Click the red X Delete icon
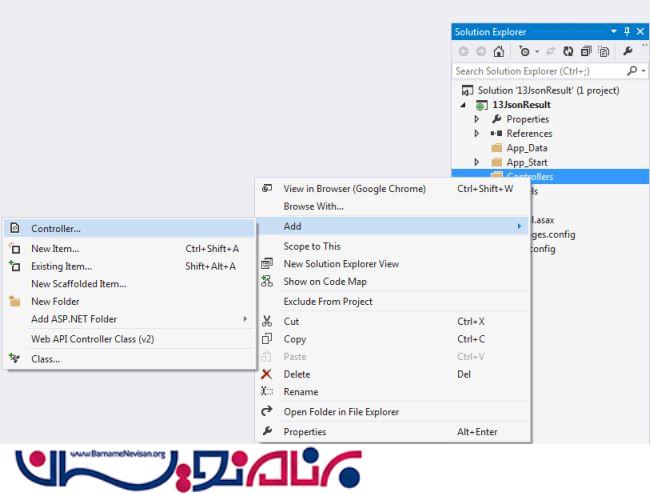 click(x=267, y=374)
